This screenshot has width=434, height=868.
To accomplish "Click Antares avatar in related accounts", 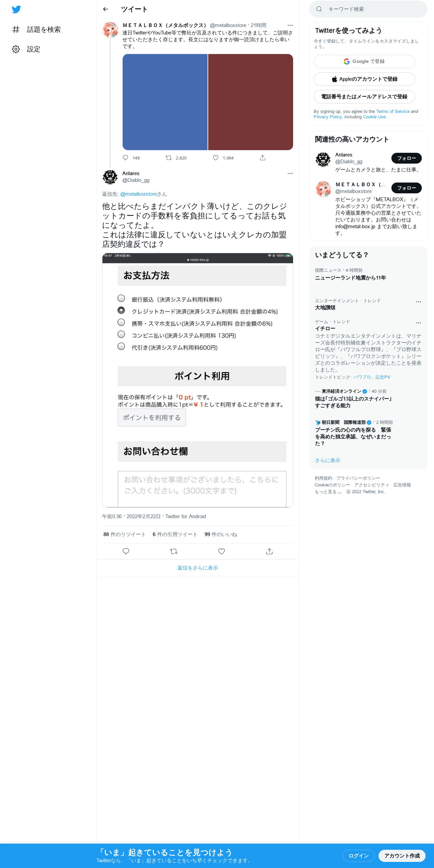I will pyautogui.click(x=323, y=160).
